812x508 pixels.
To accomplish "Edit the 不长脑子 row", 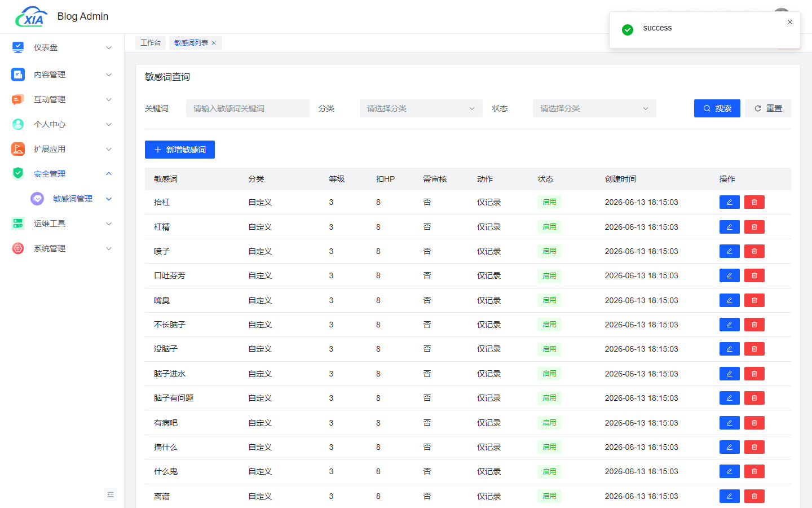I will point(729,325).
